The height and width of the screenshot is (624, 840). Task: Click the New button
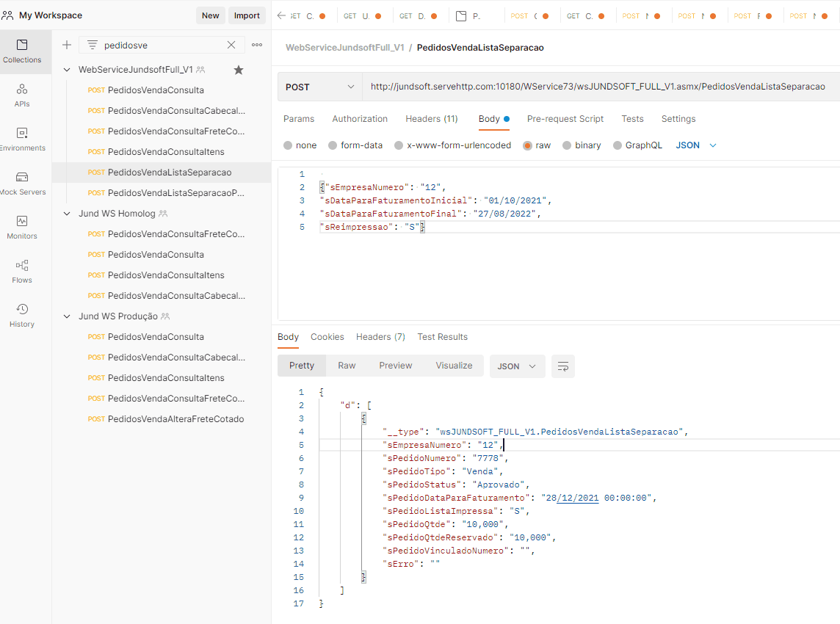click(210, 15)
